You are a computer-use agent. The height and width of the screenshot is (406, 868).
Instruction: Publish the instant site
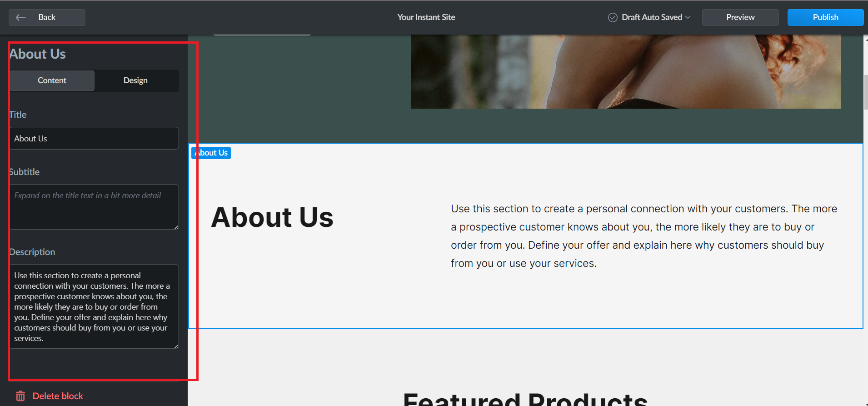(x=825, y=17)
